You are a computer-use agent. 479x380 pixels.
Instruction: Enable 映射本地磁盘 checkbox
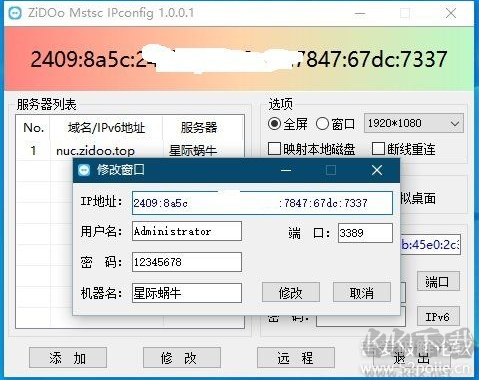click(x=274, y=149)
